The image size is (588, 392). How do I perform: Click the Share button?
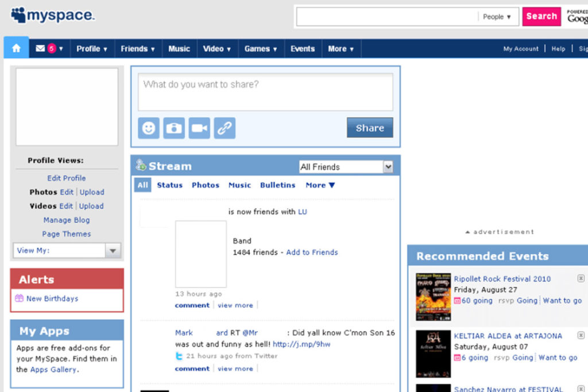(x=370, y=128)
